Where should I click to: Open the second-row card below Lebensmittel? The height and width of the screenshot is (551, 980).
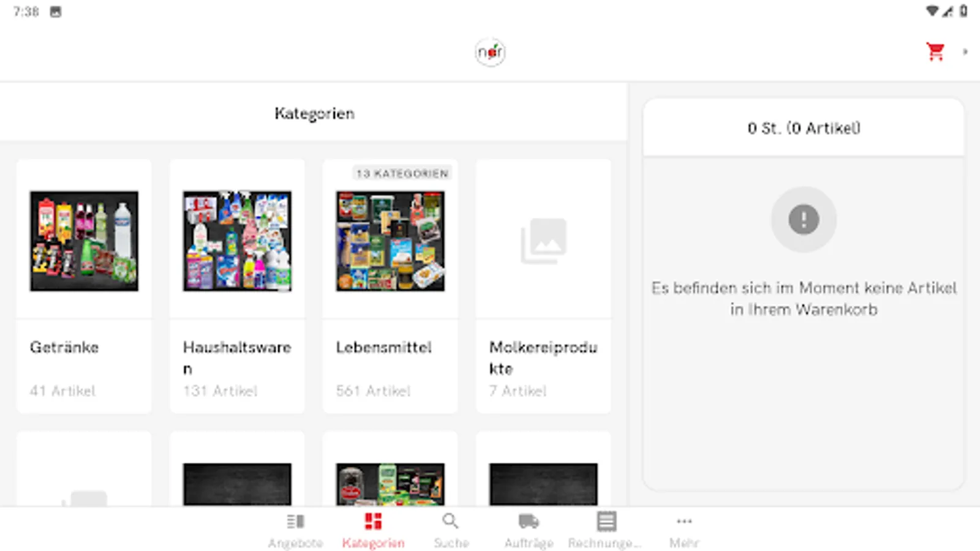(390, 469)
